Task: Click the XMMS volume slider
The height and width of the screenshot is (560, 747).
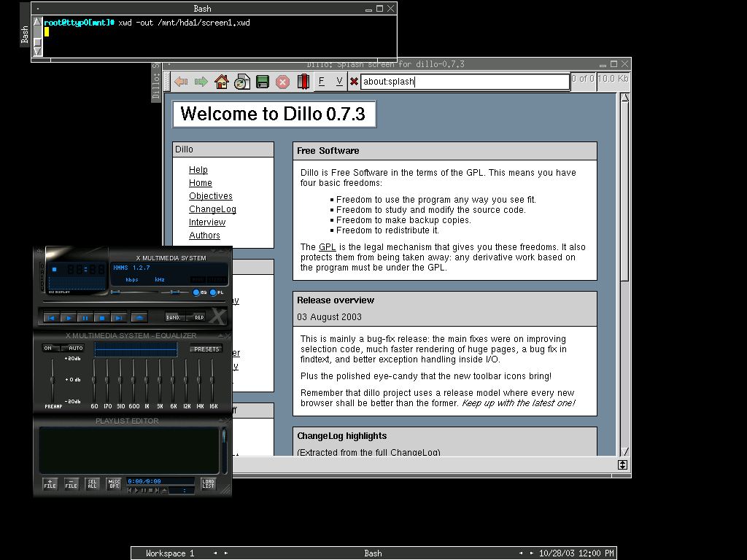Action: 134,292
